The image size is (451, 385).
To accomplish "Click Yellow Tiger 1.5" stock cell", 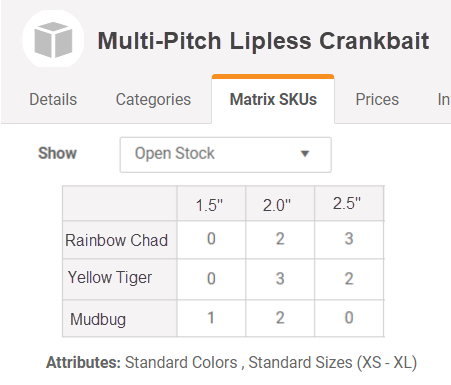I will (211, 279).
